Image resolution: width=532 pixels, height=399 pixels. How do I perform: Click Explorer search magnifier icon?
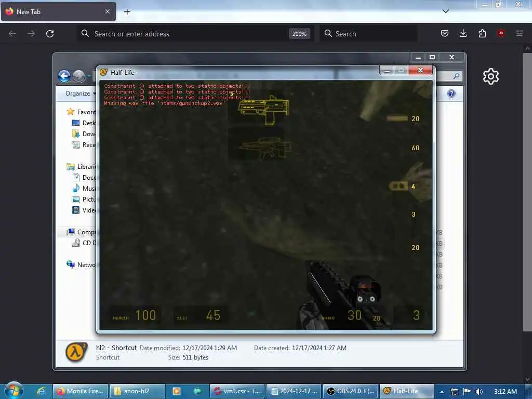pyautogui.click(x=456, y=76)
